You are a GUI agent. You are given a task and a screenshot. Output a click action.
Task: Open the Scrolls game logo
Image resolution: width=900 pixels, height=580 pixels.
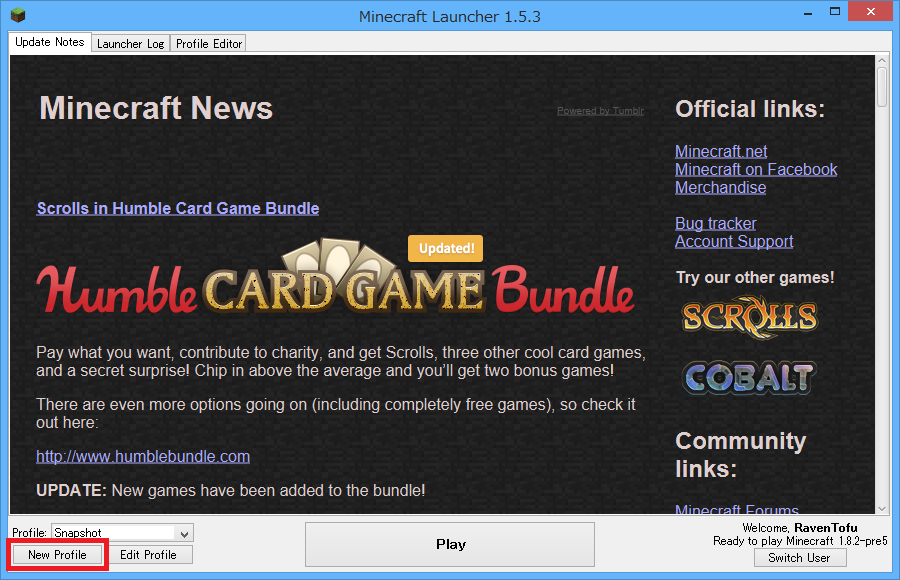[749, 317]
